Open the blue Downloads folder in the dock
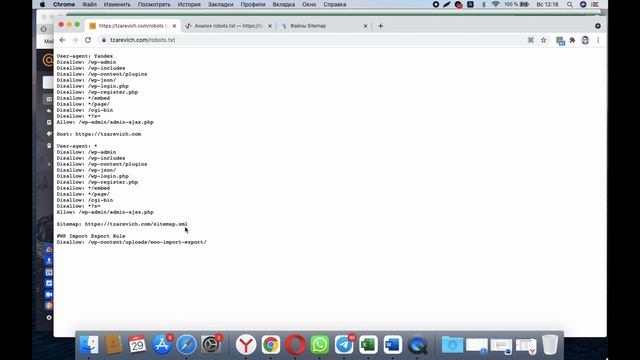The image size is (640, 360). click(x=452, y=345)
